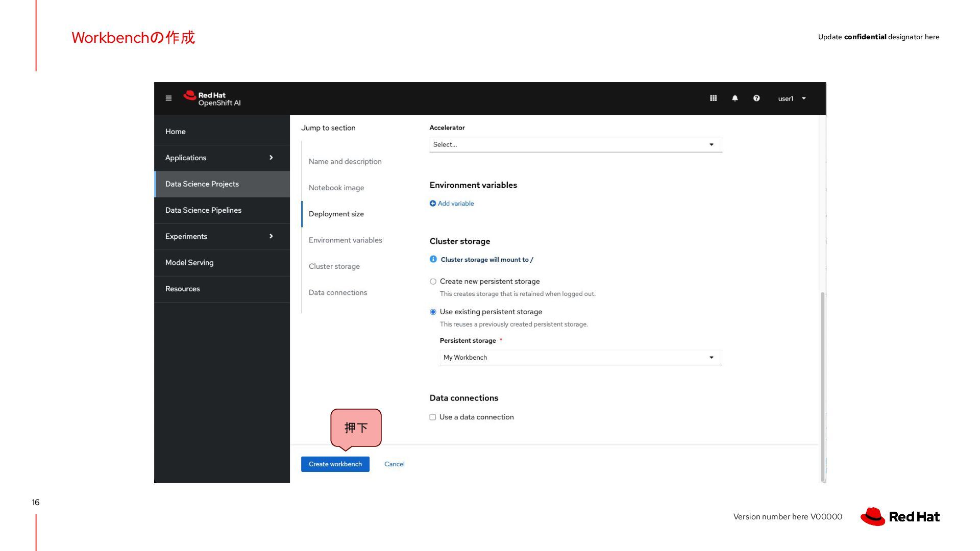
Task: Click the Red Hat OpenShift AI logo
Action: [x=212, y=98]
